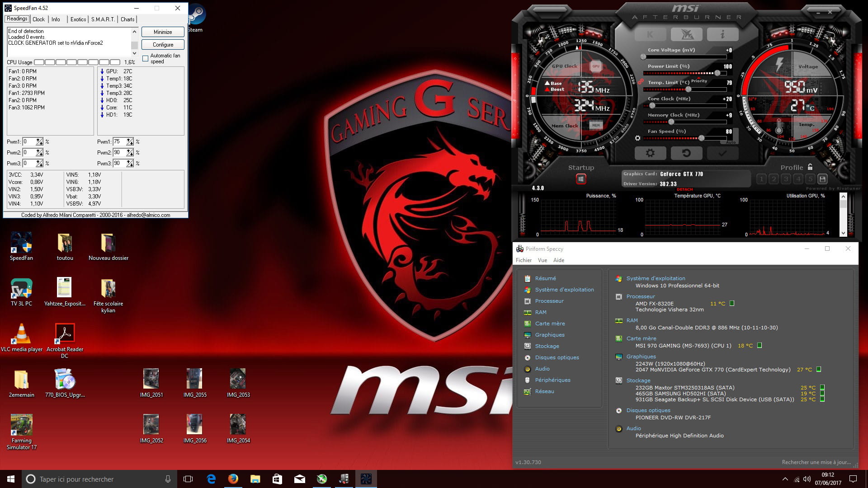Click the Memory Clock slider handle
Viewport: 868px width, 488px height.
click(671, 122)
